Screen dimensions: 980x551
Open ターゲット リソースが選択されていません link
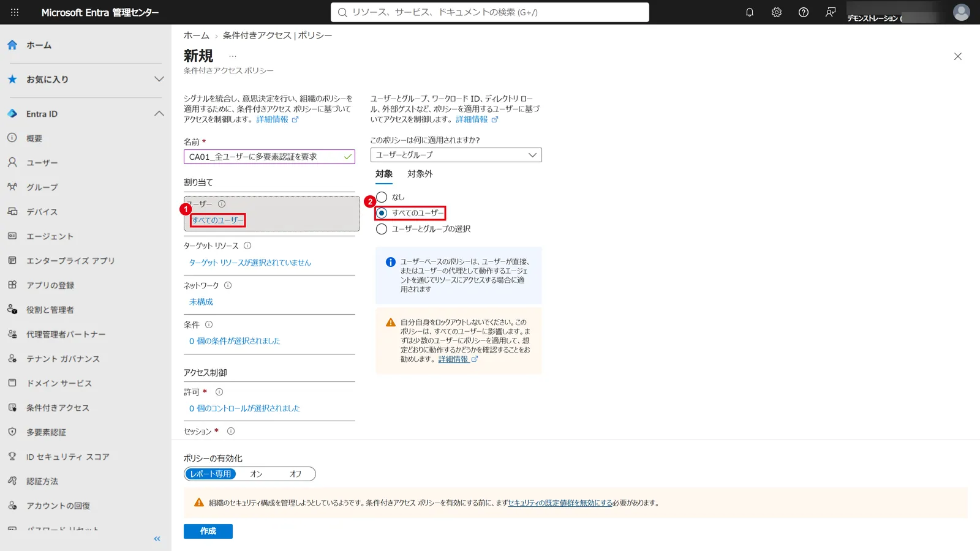250,263
